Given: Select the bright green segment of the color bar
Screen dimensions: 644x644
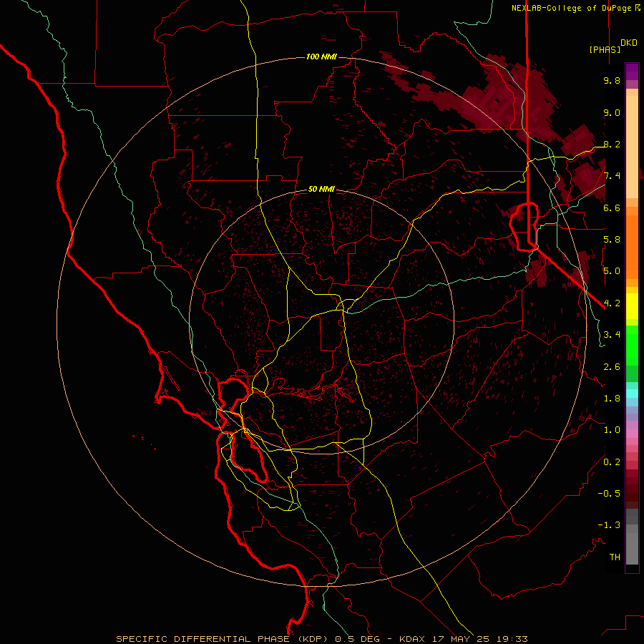Looking at the screenshot, I should [632, 345].
